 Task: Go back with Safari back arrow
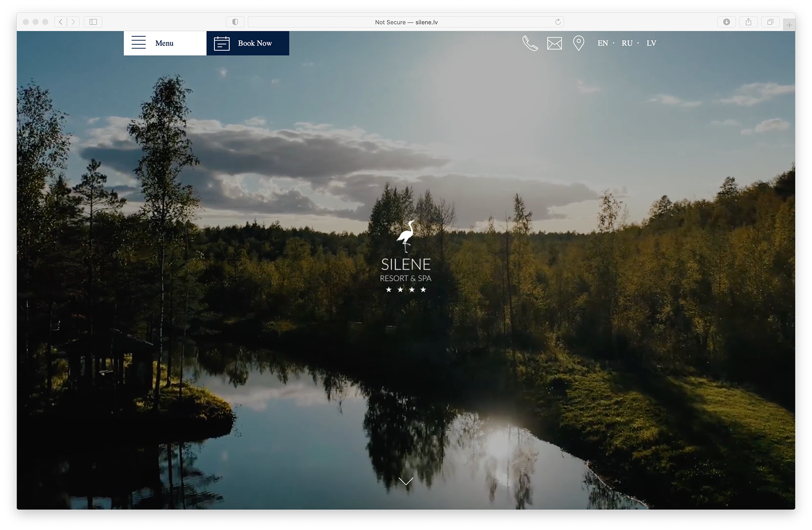tap(61, 22)
